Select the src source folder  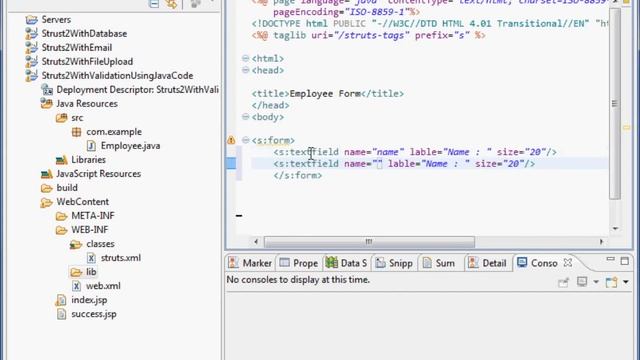pos(77,118)
